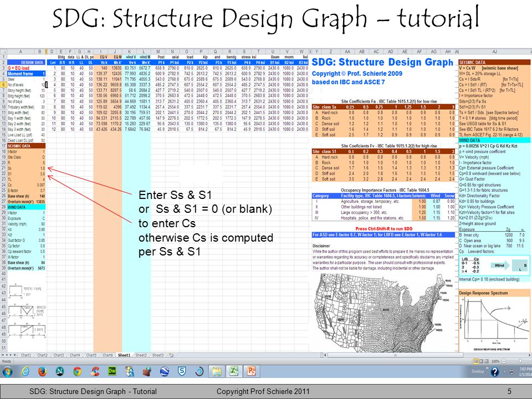Viewport: 532px width, 399px height.
Task: Select column A header
Action: [x=21, y=52]
